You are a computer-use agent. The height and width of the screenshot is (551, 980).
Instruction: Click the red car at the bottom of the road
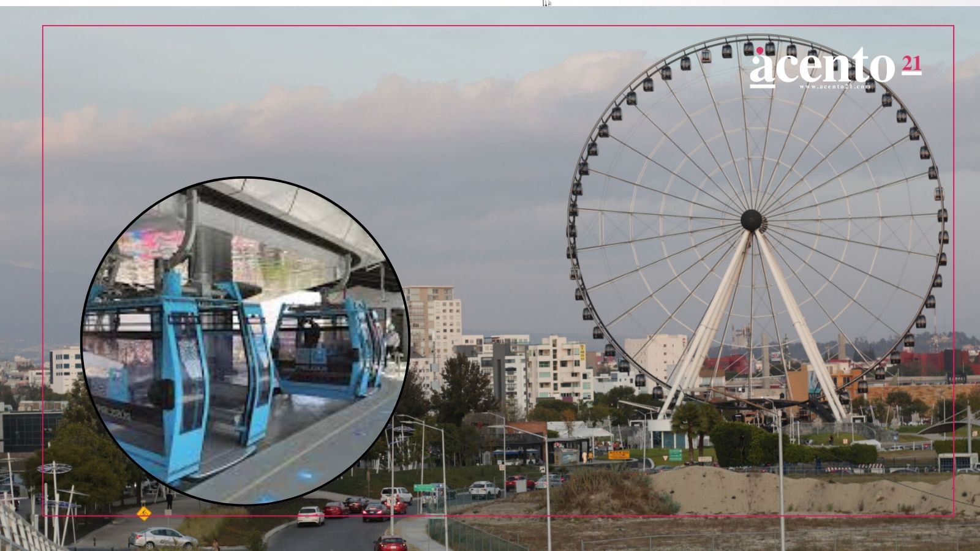click(391, 543)
